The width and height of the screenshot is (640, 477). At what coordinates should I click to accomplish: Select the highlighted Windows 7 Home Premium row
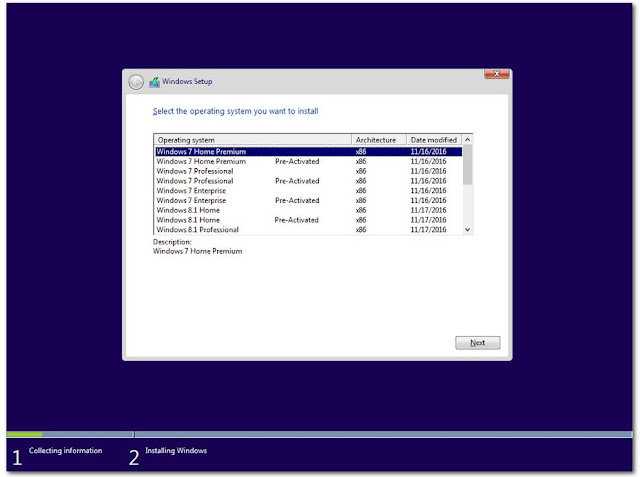309,151
